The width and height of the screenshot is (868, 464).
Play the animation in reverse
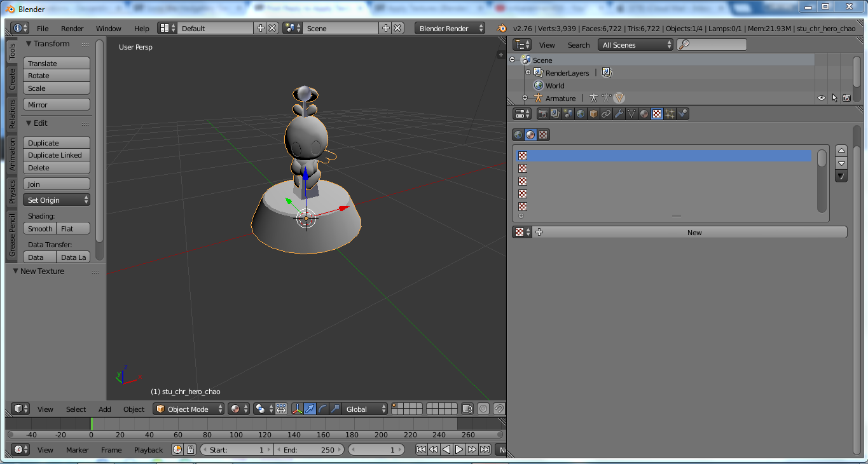pos(446,449)
